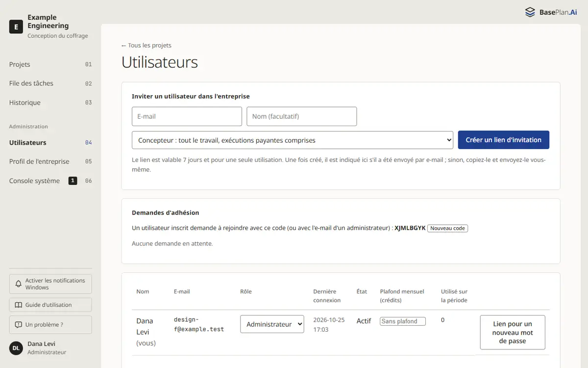Click the Console système notification badge
This screenshot has width=588, height=368.
click(73, 181)
